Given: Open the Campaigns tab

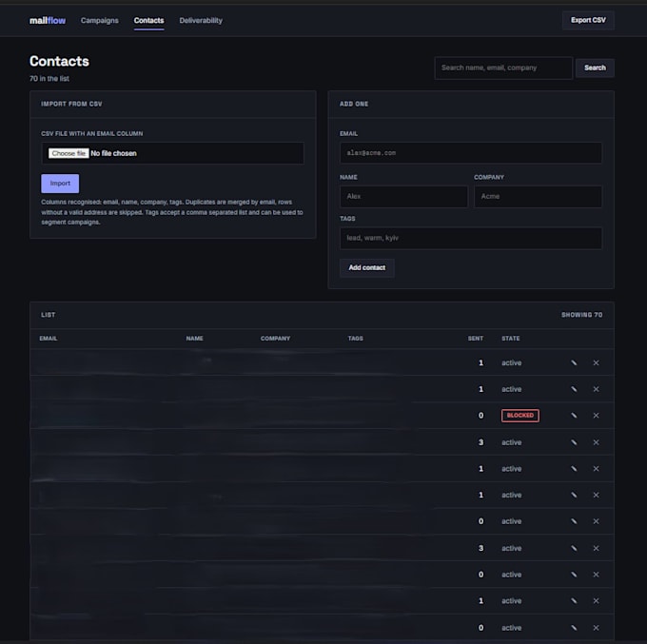Looking at the screenshot, I should click(x=100, y=20).
